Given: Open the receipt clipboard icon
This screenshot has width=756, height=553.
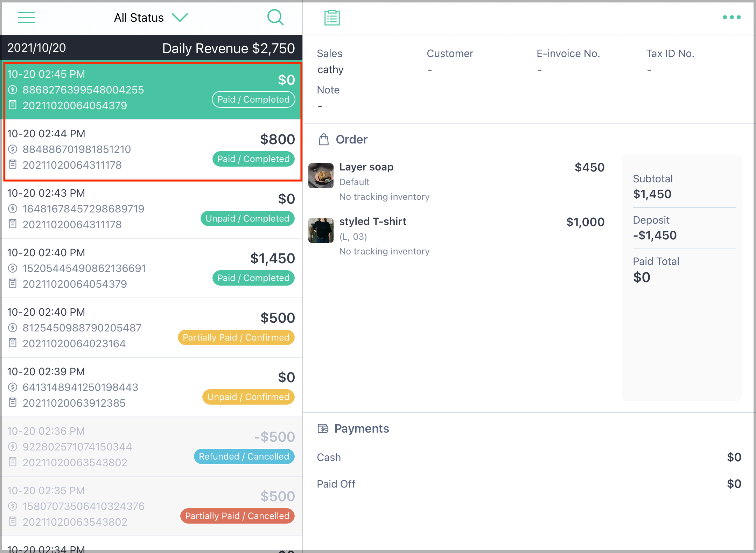Looking at the screenshot, I should 332,17.
